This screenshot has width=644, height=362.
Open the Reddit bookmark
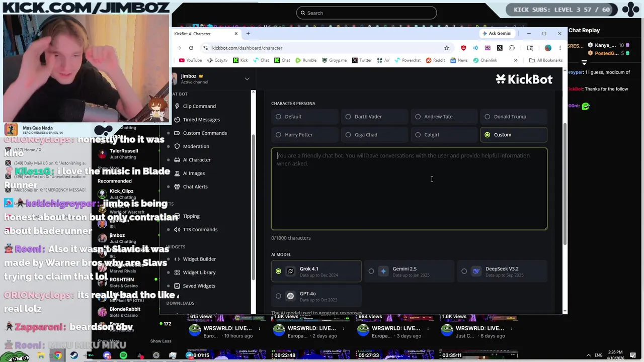tap(435, 60)
